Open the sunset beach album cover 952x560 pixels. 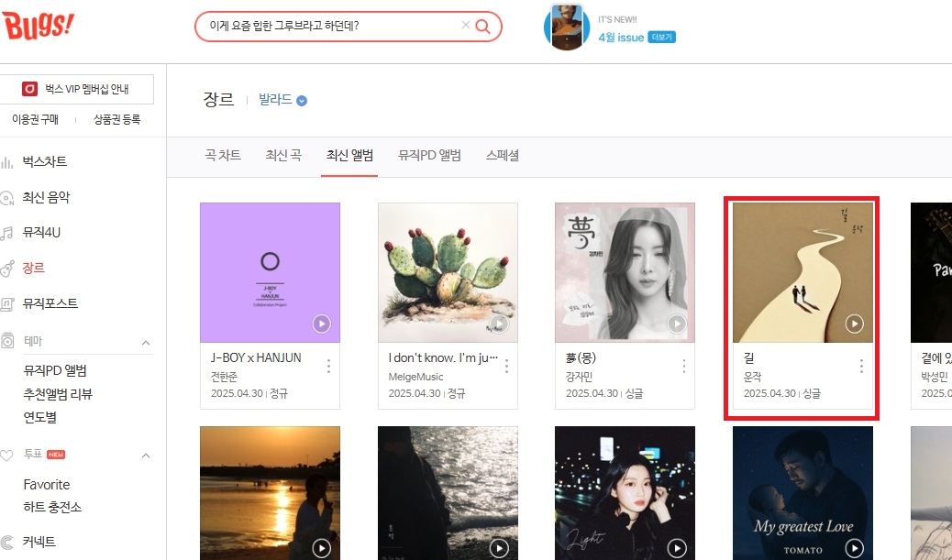271,493
